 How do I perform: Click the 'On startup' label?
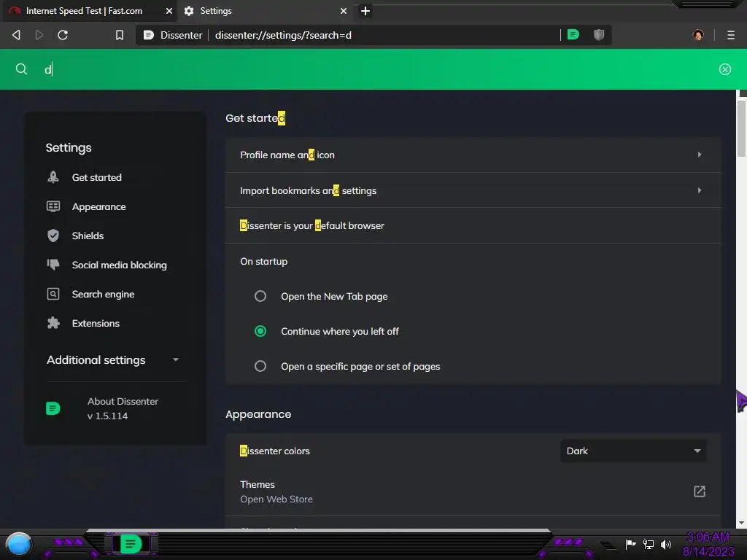click(x=263, y=262)
